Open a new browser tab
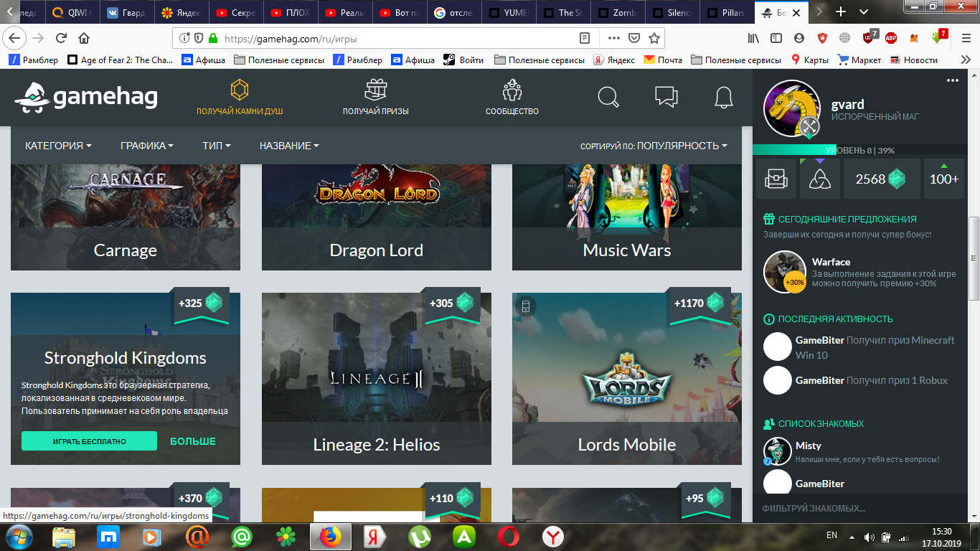The height and width of the screenshot is (551, 980). click(x=841, y=12)
